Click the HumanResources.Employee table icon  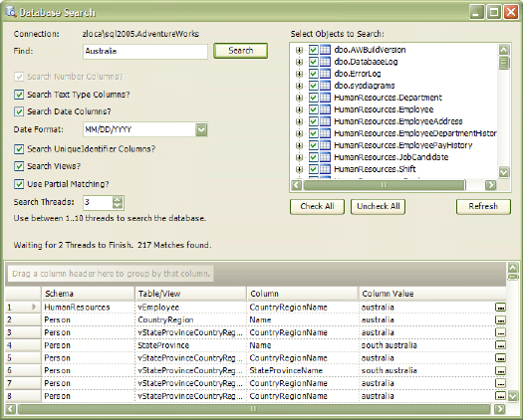coord(325,109)
